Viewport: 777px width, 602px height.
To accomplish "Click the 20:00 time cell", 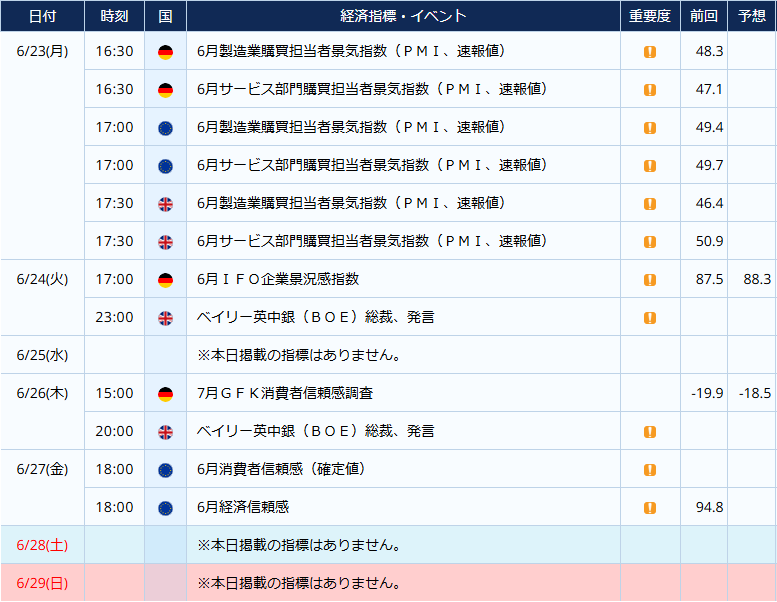I will 114,432.
